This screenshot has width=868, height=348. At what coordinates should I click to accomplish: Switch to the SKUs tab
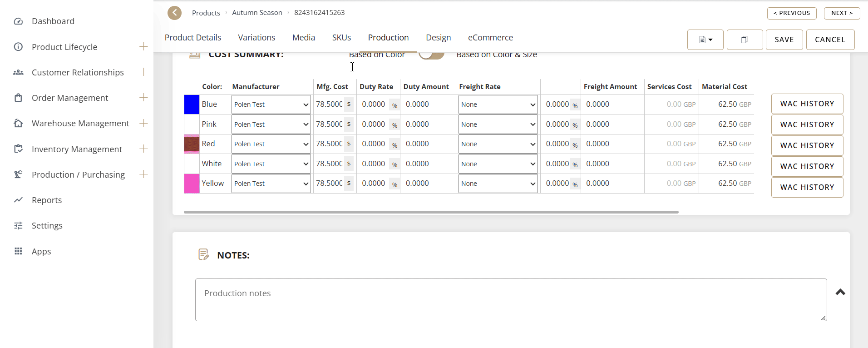341,38
